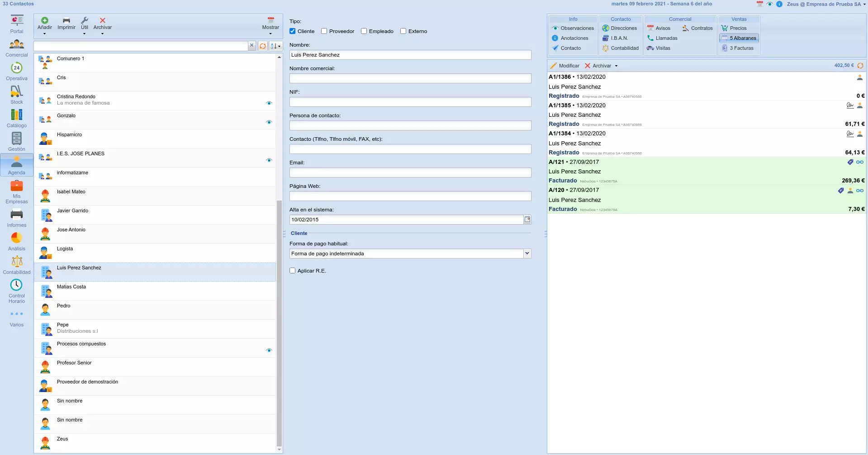
Task: Click the Imprimir printer icon
Action: click(x=66, y=20)
